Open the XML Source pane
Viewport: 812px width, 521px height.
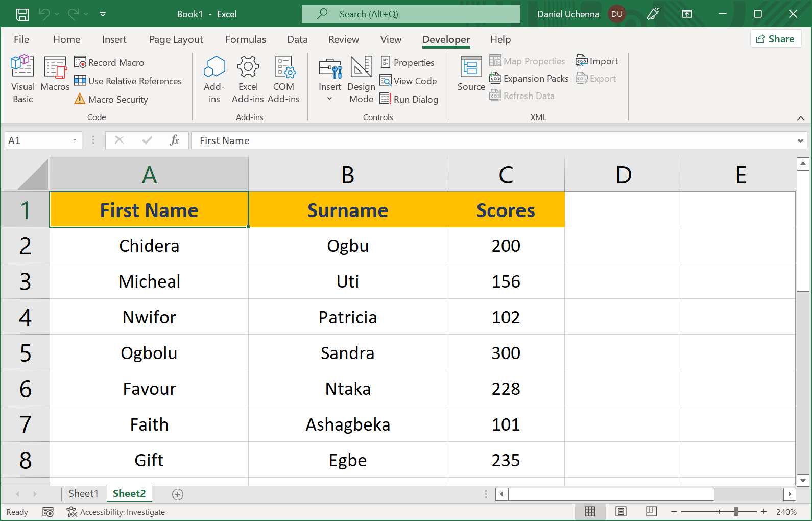pyautogui.click(x=471, y=74)
